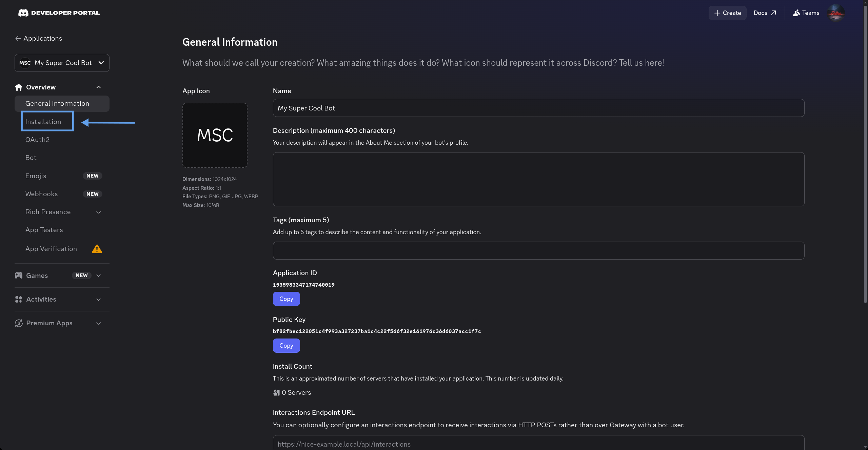The height and width of the screenshot is (450, 868).
Task: Open the Docs link
Action: point(765,13)
